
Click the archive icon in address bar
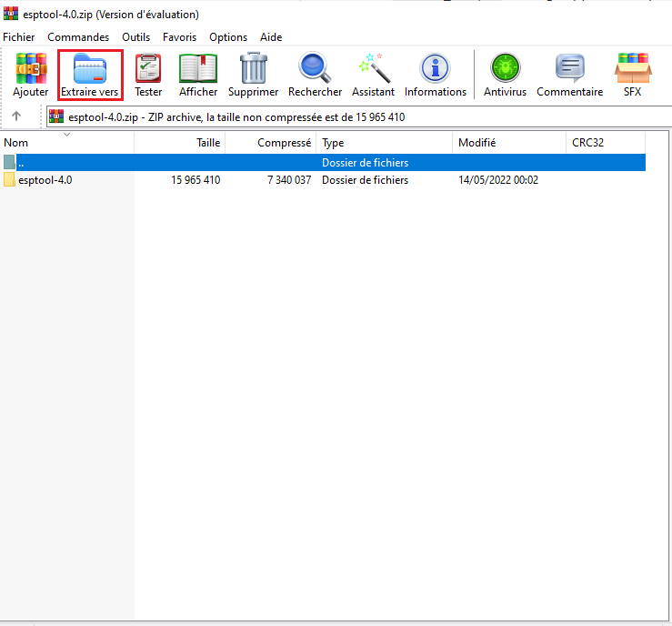56,116
